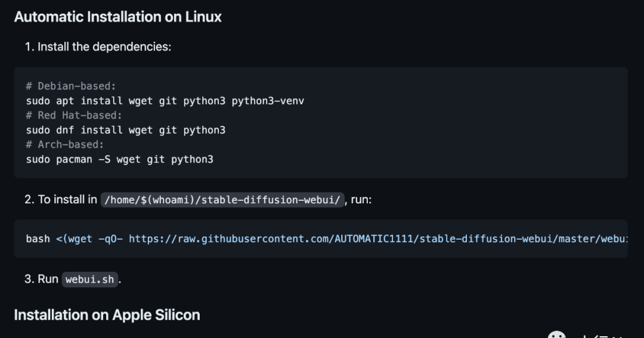Click the 'sudo pacman -S' command line
This screenshot has width=644, height=338.
[119, 159]
